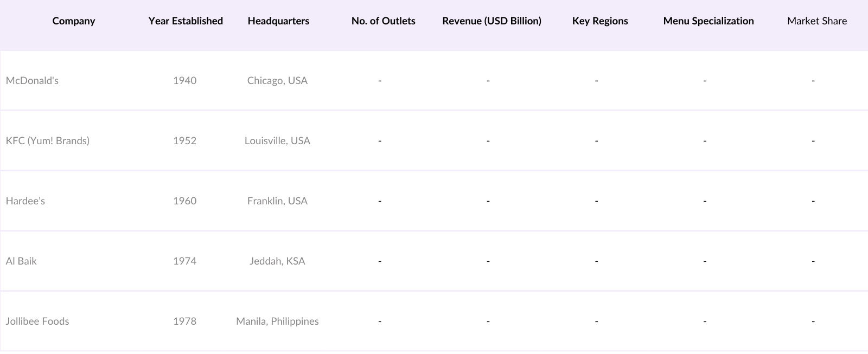Select the Manila, Philippines cell
Image resolution: width=868 pixels, height=354 pixels.
tap(277, 321)
